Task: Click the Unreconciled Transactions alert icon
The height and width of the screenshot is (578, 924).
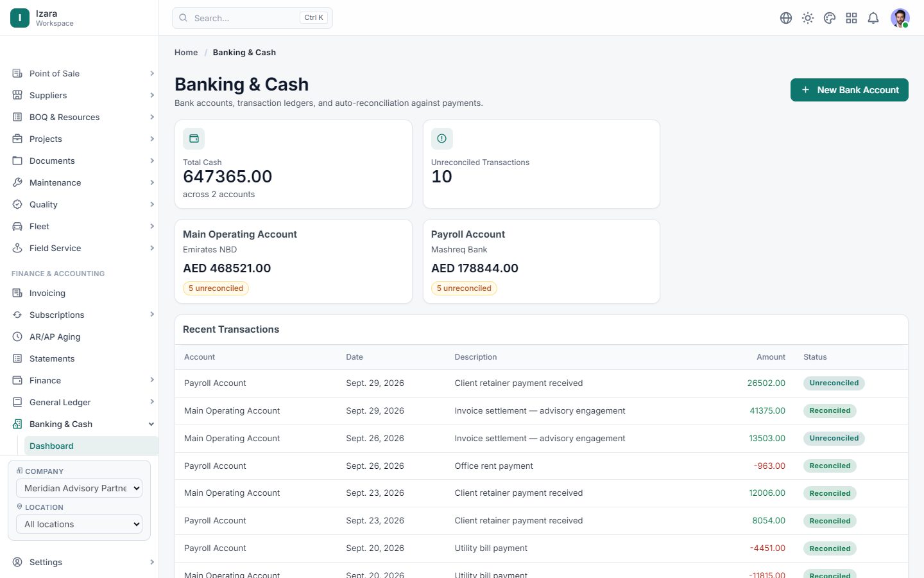Action: pyautogui.click(x=442, y=139)
